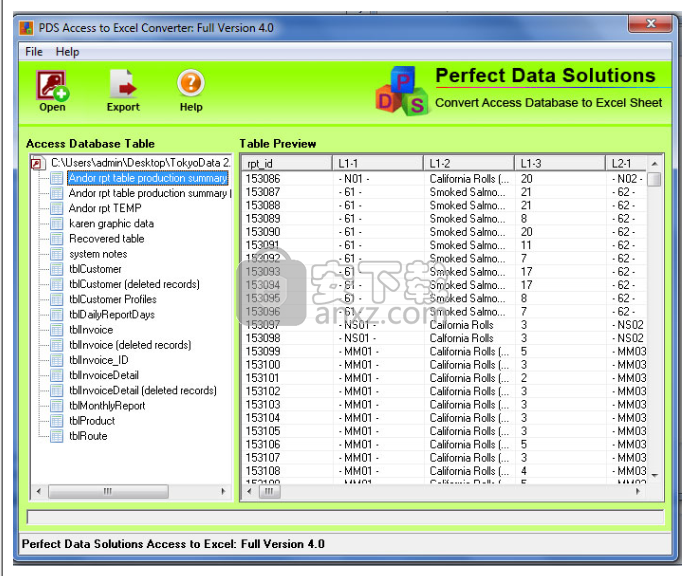Click table icon beside karen graphic data

(57, 224)
